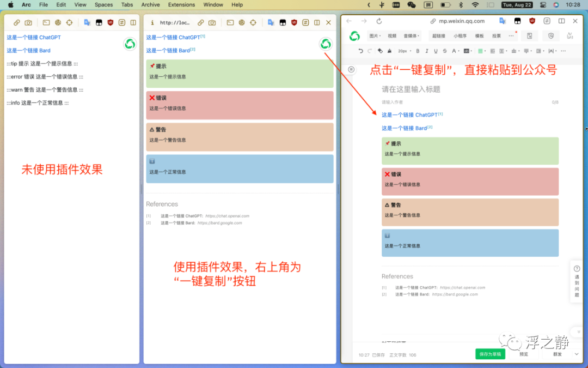
Task: Open the ChatGPT link in the left window
Action: pyautogui.click(x=34, y=38)
